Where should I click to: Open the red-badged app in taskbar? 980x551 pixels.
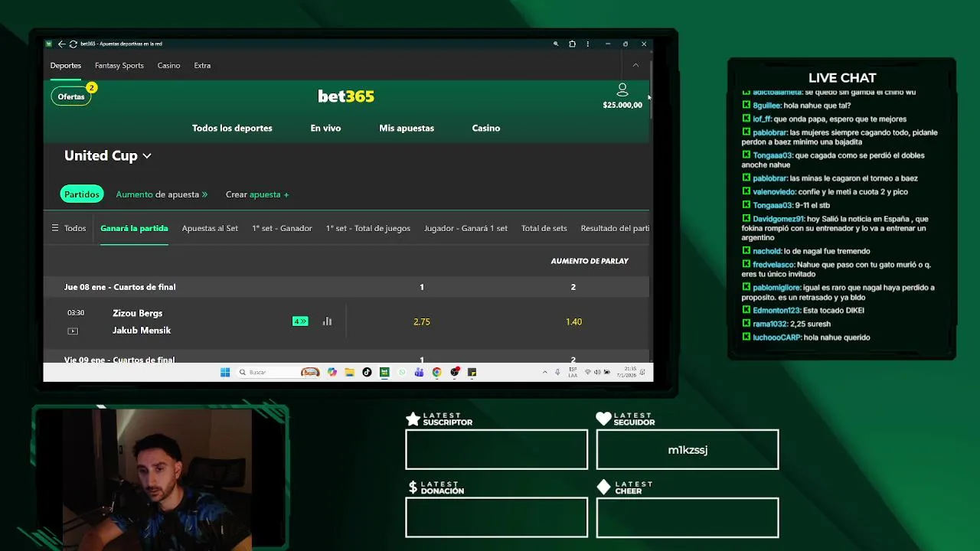coord(455,372)
